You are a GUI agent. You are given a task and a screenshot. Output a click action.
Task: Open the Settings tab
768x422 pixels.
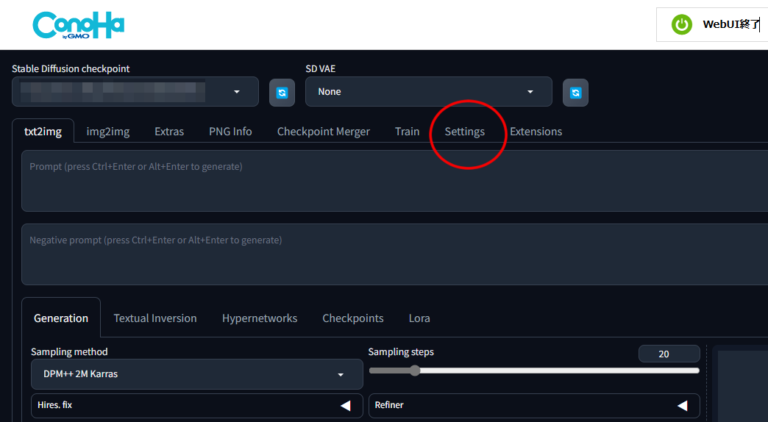(x=465, y=131)
